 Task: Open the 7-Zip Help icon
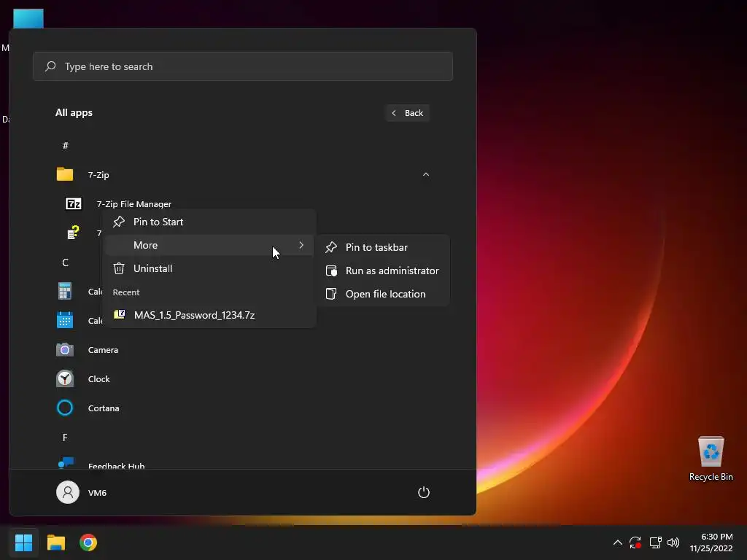point(73,233)
